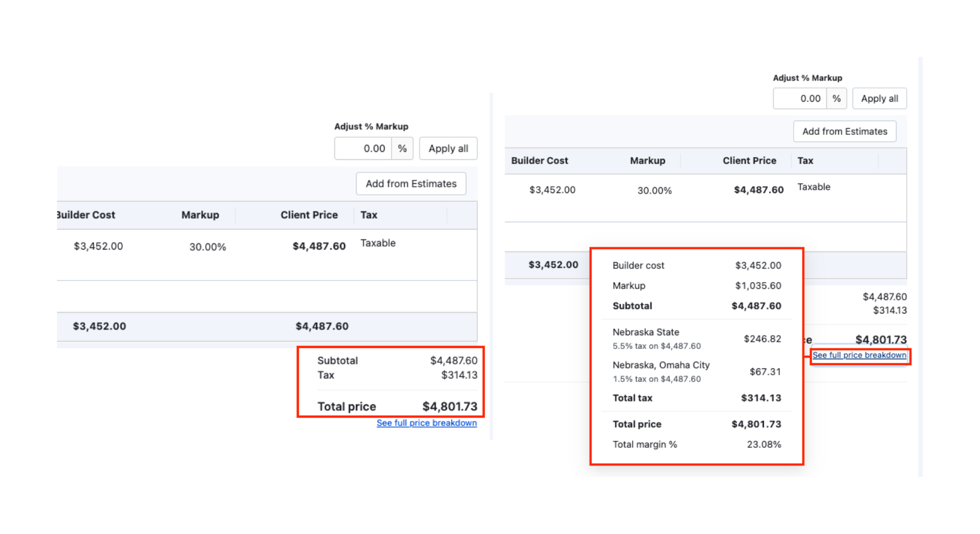Click the Markup header in the left table
This screenshot has height=534, width=980.
200,215
